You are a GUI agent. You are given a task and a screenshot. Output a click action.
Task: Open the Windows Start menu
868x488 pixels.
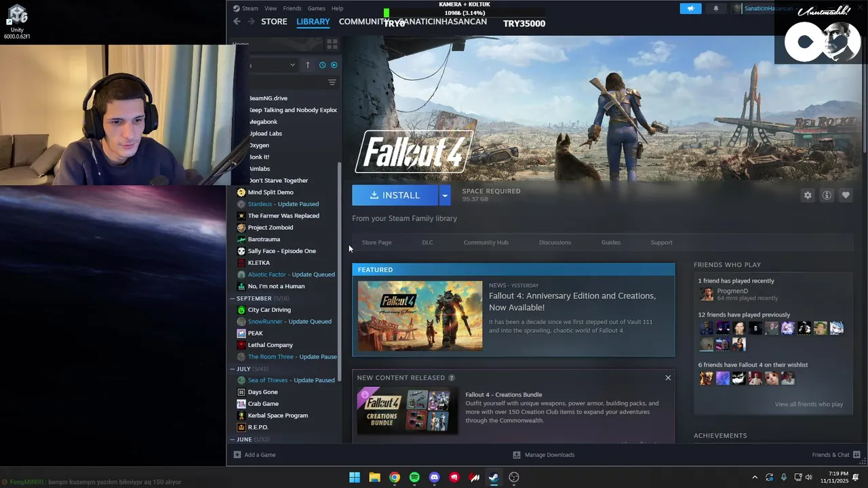point(355,477)
